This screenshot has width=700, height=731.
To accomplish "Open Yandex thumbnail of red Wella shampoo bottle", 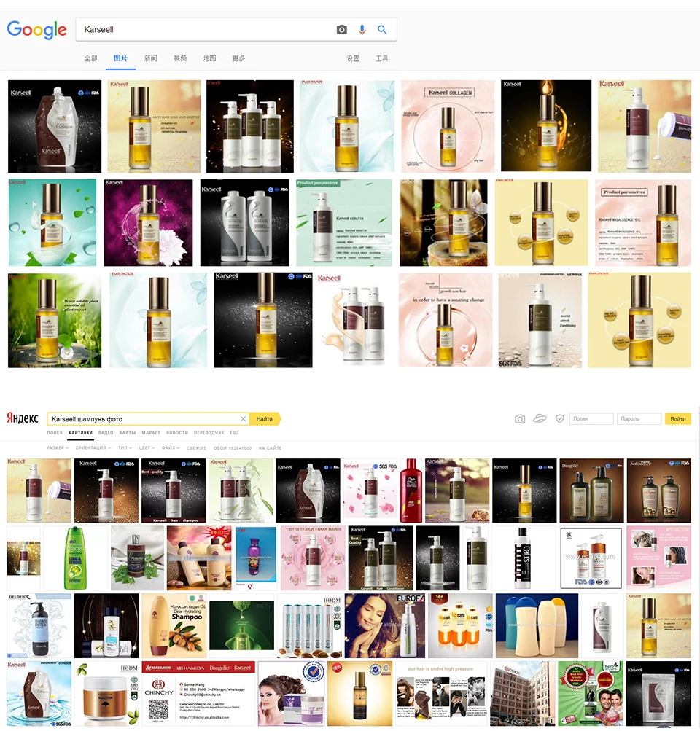I will click(411, 490).
